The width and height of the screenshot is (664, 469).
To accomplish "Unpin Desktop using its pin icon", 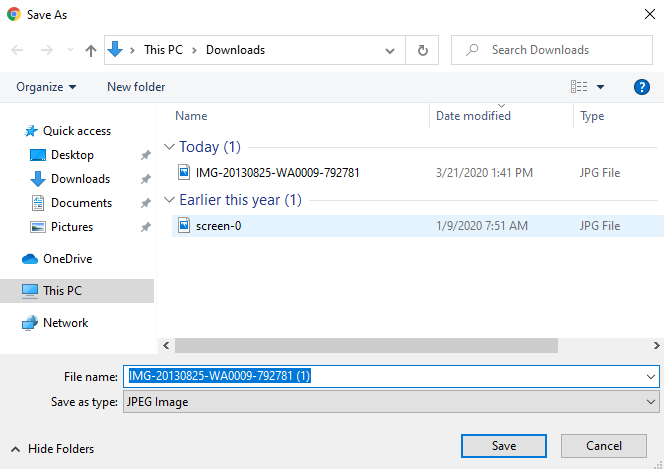I will point(146,155).
